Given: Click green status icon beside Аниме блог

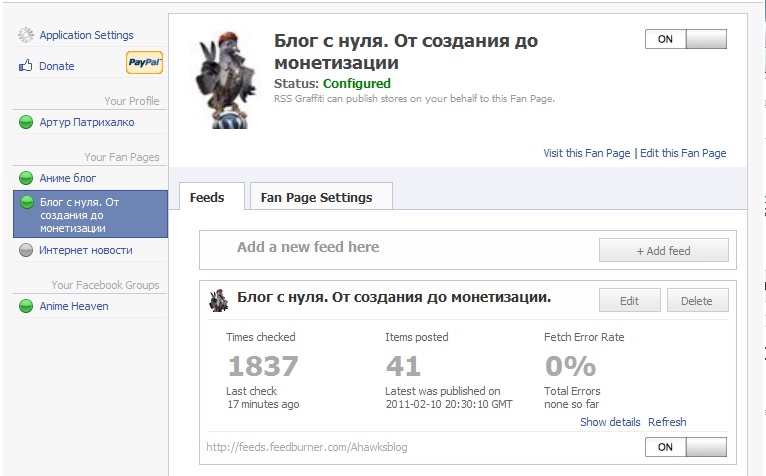Looking at the screenshot, I should coord(26,178).
